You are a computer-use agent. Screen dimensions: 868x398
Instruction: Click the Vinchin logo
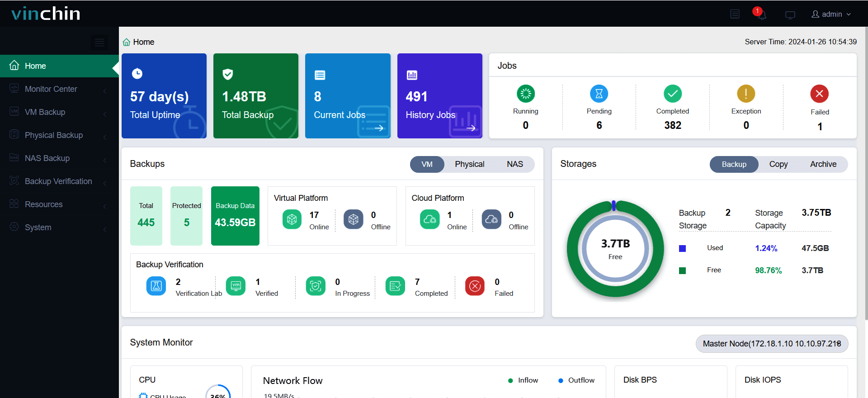[46, 14]
